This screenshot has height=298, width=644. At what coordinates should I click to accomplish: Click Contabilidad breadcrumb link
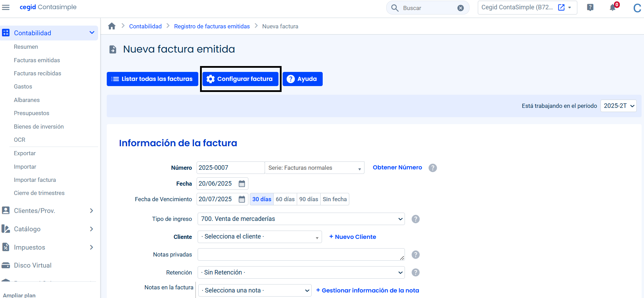tap(145, 26)
